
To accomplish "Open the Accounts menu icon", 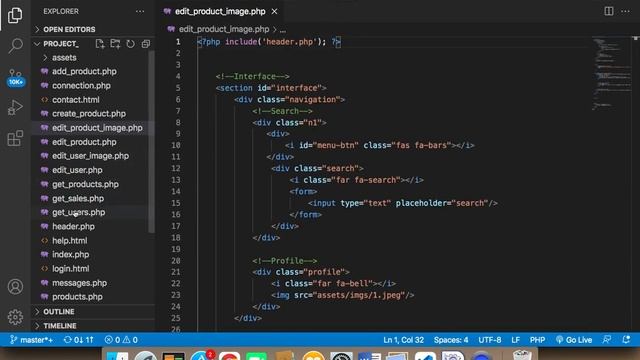I will pos(15,287).
